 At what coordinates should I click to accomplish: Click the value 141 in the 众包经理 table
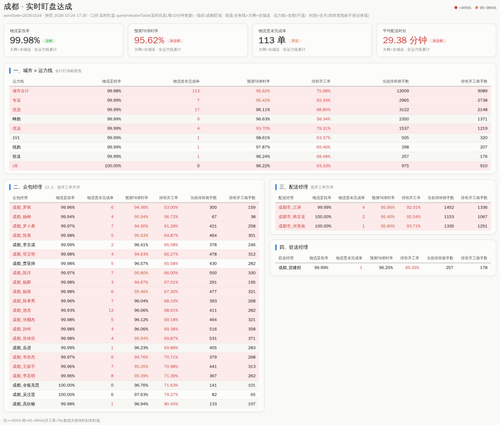click(x=213, y=385)
